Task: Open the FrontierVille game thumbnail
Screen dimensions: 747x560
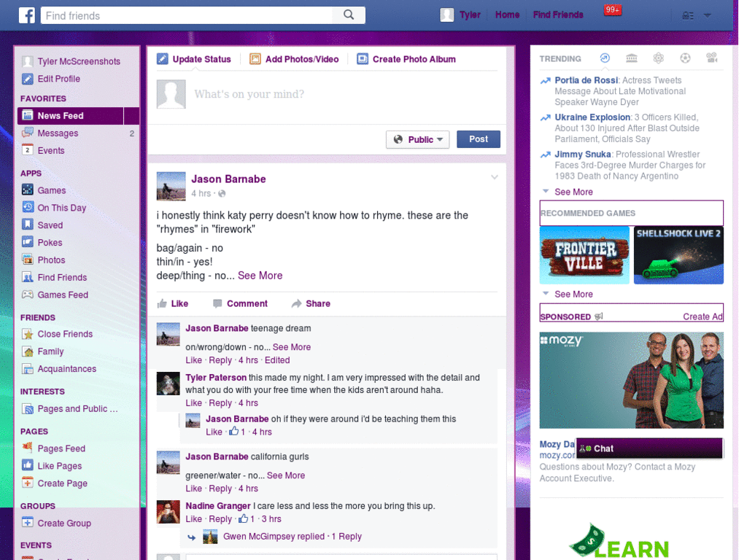Action: coord(584,255)
